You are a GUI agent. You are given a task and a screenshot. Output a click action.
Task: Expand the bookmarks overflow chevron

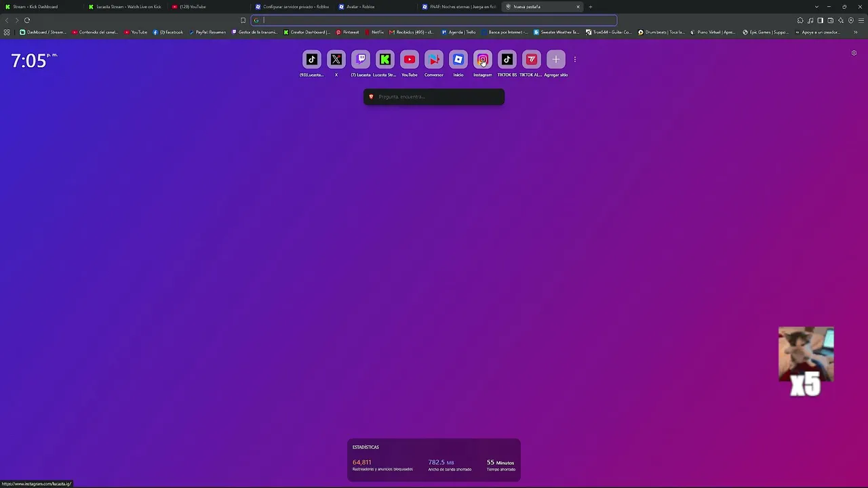[856, 32]
